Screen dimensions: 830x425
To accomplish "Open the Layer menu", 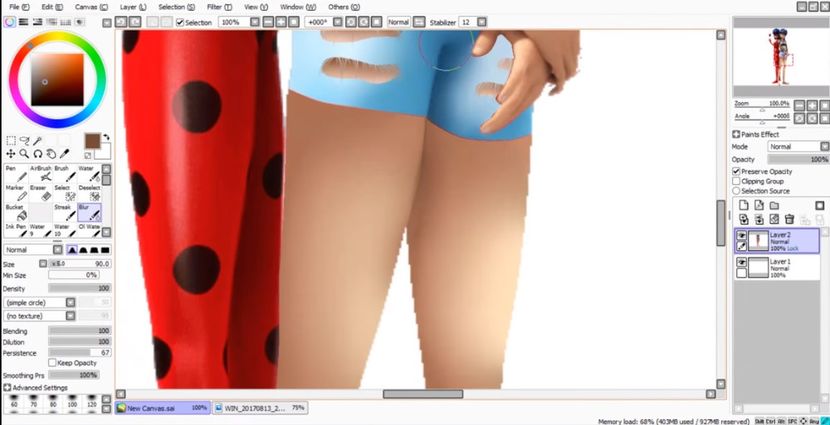I will [x=133, y=7].
